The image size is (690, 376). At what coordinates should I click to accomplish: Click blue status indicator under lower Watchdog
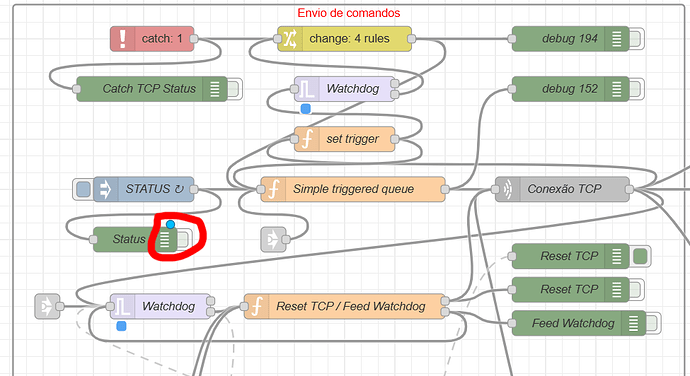(x=121, y=326)
